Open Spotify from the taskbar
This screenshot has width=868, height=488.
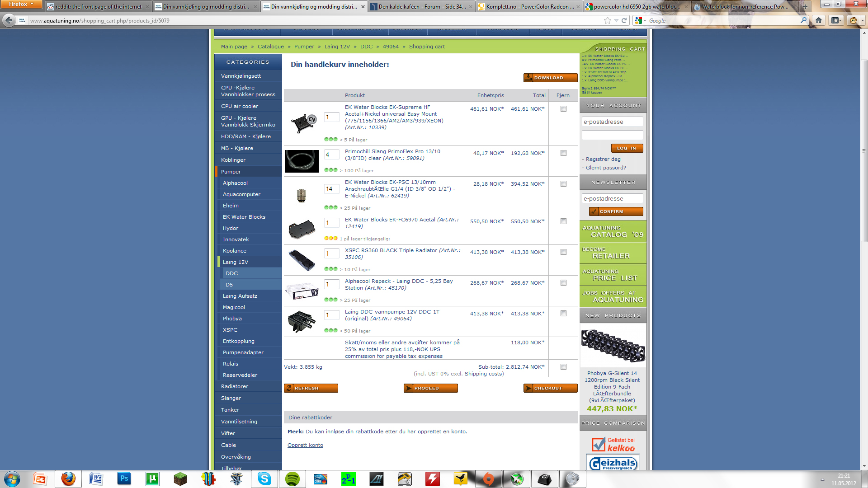pos(292,479)
